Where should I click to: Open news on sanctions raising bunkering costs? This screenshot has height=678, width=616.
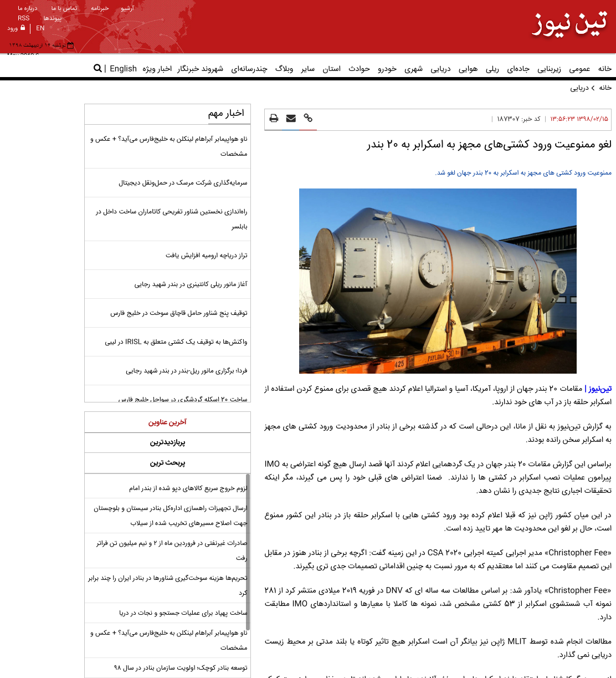(x=167, y=585)
